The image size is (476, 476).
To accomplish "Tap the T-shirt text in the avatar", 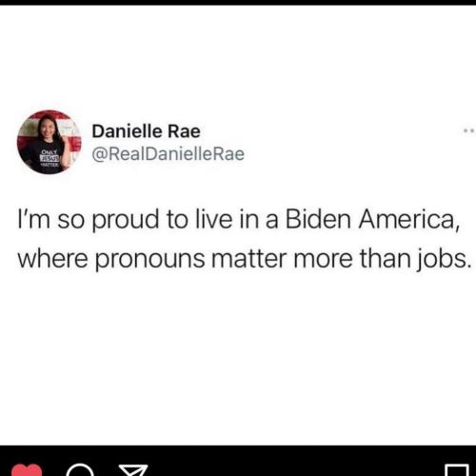I will point(50,157).
